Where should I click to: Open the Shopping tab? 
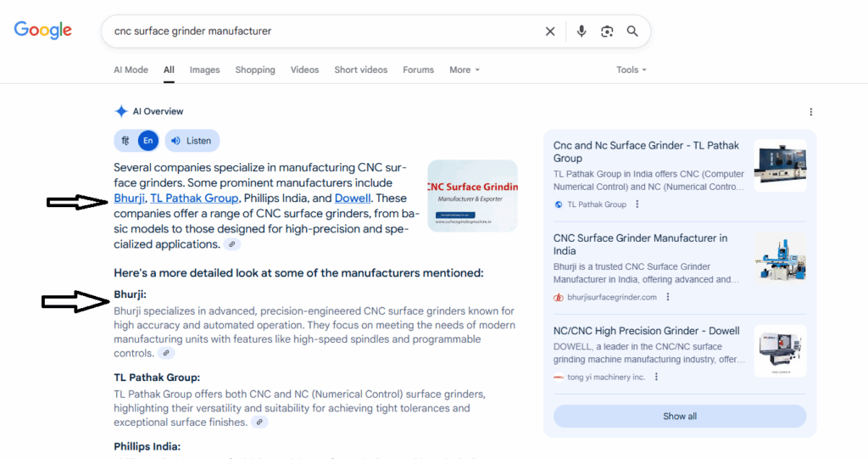(255, 70)
